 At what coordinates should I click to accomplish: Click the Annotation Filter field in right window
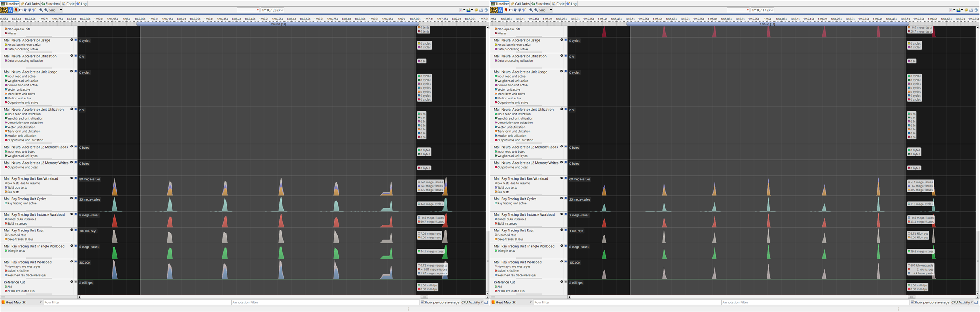click(815, 302)
